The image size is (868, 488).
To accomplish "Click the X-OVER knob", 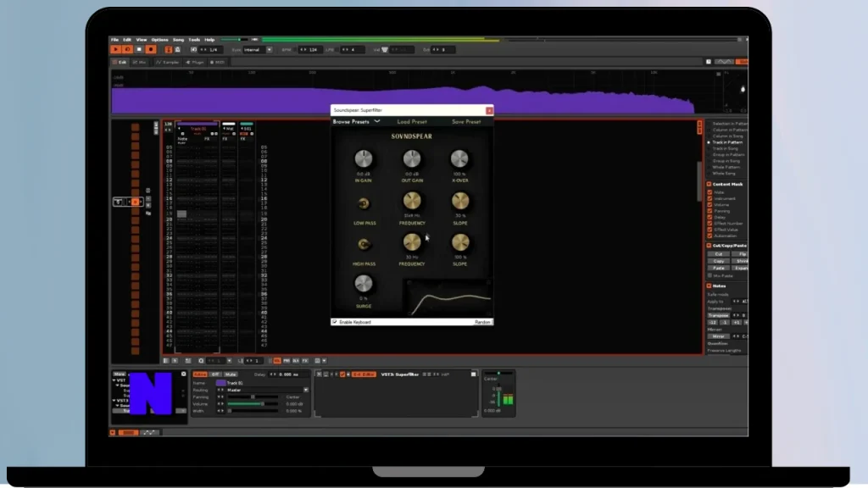I will [x=459, y=158].
